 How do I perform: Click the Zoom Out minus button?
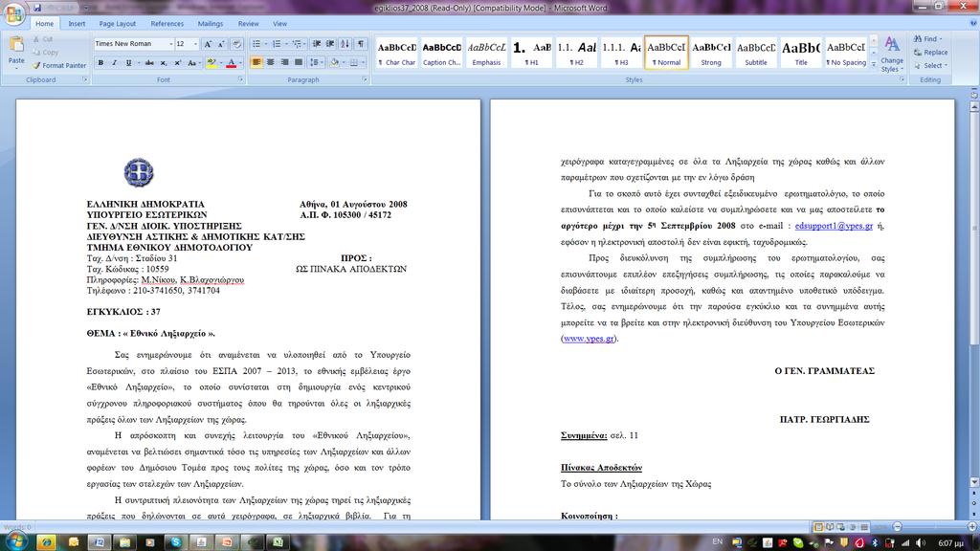[898, 527]
